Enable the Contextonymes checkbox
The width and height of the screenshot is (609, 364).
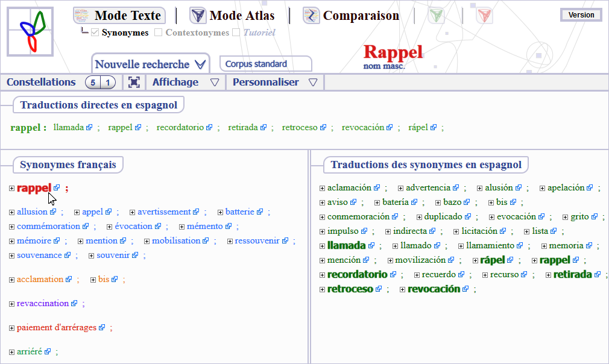coord(159,33)
